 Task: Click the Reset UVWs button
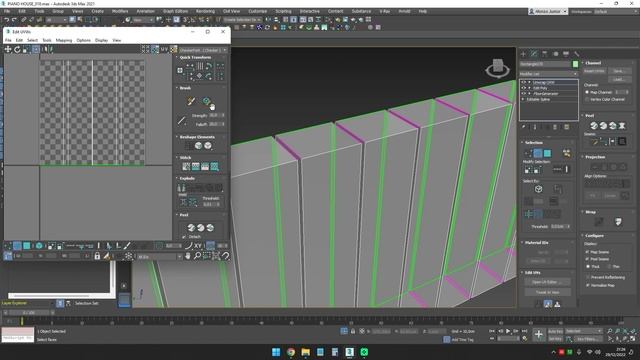(x=594, y=71)
